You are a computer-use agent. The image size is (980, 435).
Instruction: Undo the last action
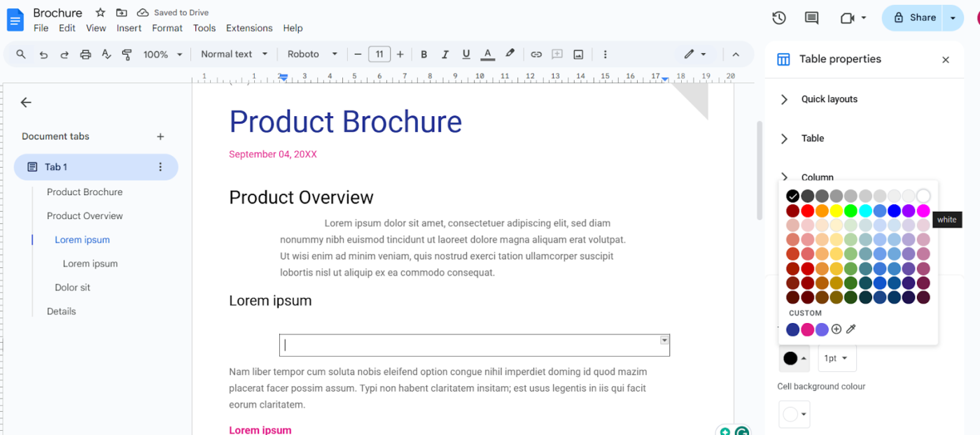coord(43,54)
